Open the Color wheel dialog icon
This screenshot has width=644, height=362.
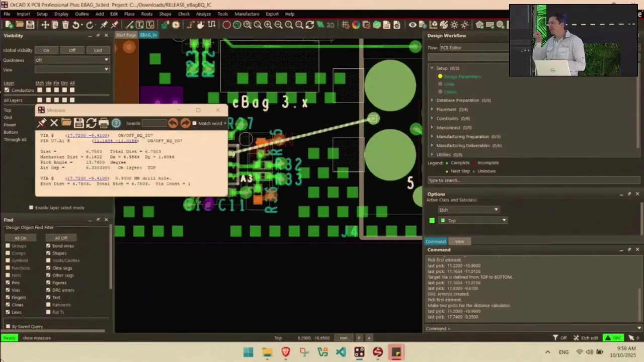pyautogui.click(x=356, y=25)
